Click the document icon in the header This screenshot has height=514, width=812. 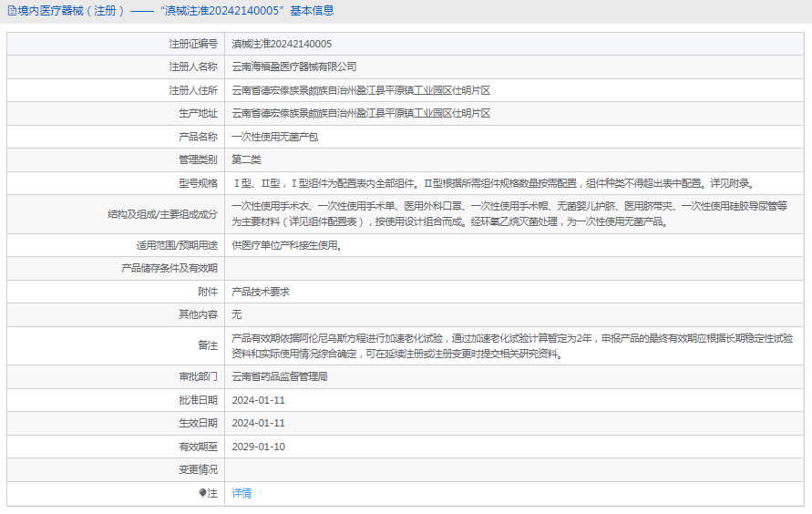click(x=11, y=11)
